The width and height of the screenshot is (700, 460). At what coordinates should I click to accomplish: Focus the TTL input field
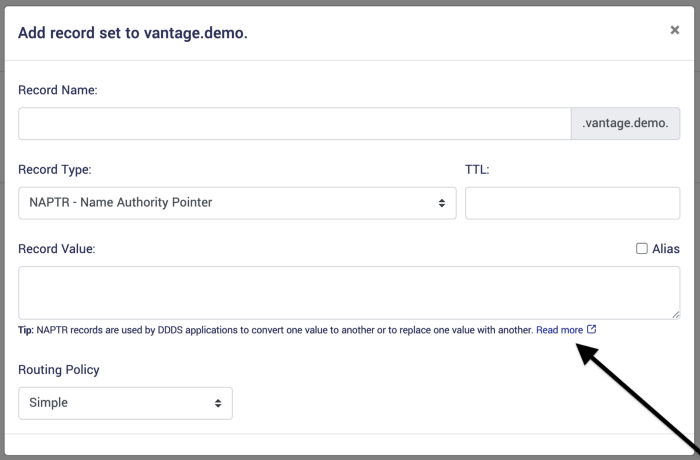tap(572, 203)
